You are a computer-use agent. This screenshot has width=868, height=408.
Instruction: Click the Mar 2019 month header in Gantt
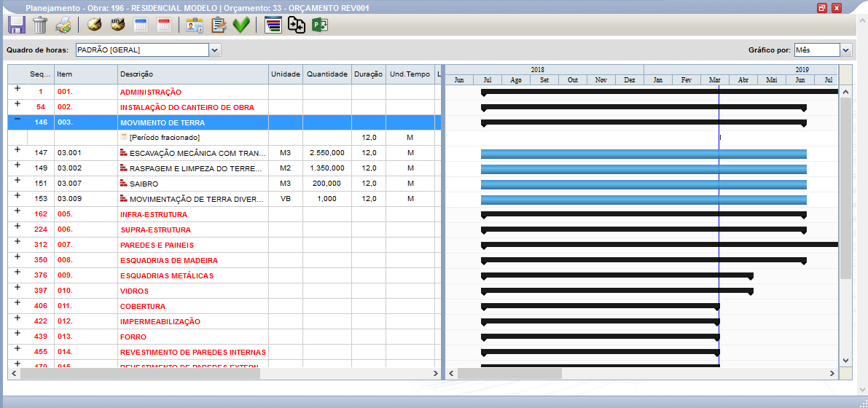[x=715, y=80]
